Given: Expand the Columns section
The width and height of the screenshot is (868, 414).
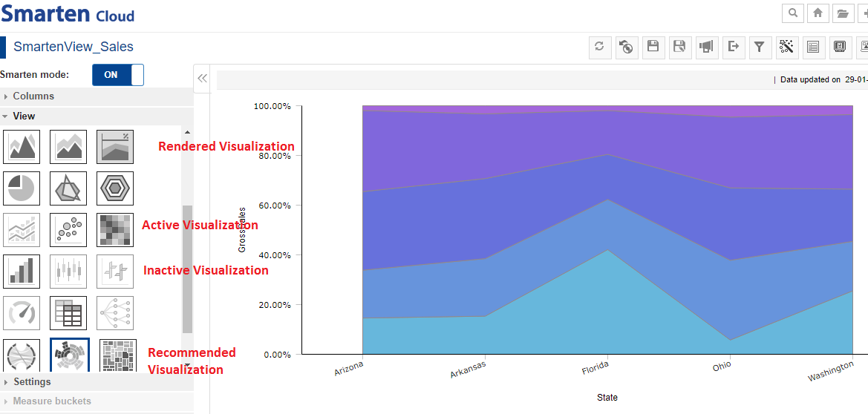Looking at the screenshot, I should 97,96.
